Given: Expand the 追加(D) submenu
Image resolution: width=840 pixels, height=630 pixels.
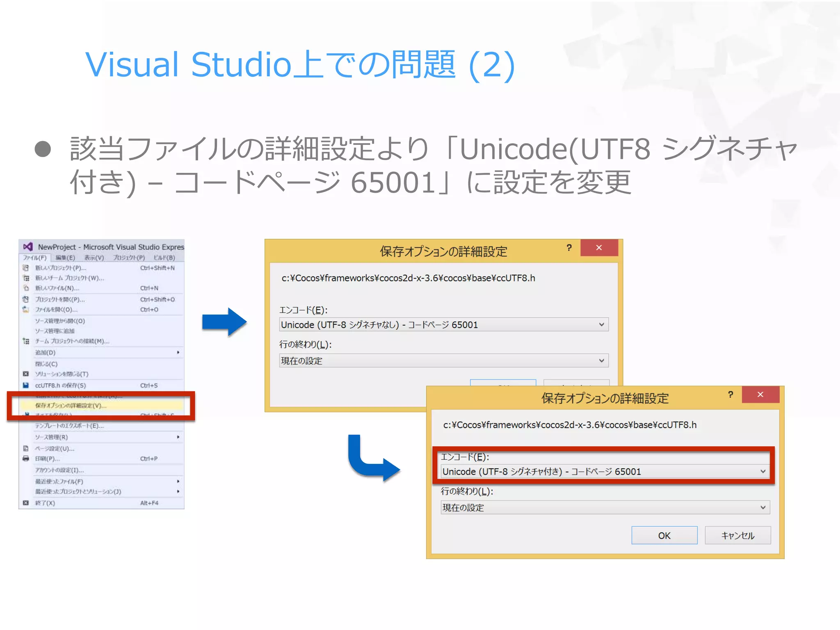Looking at the screenshot, I should pos(178,352).
